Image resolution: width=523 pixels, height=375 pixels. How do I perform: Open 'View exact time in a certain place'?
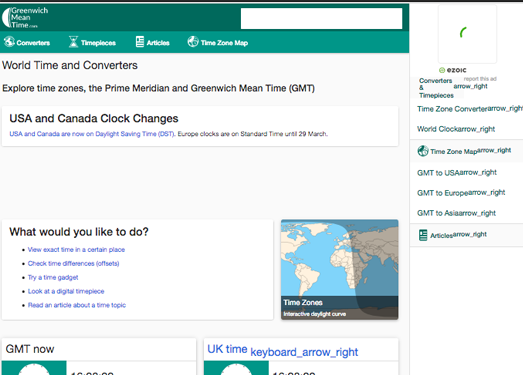tap(76, 250)
